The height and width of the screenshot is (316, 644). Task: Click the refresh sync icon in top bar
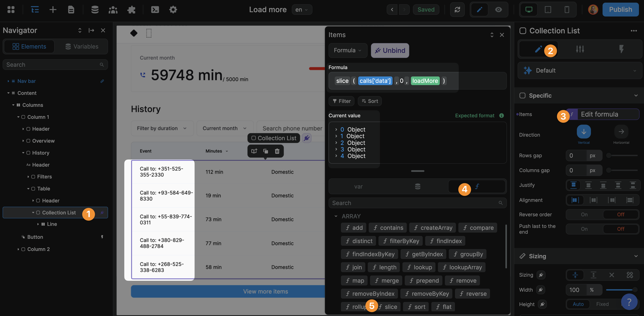457,10
